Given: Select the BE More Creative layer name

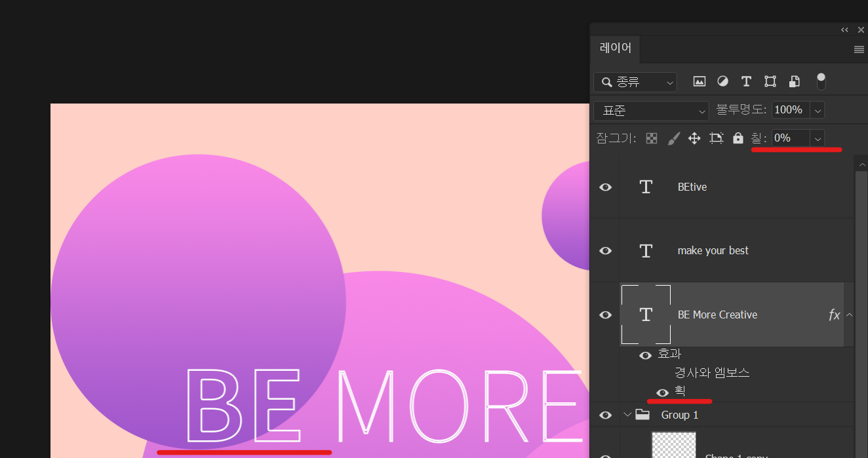Looking at the screenshot, I should click(717, 315).
